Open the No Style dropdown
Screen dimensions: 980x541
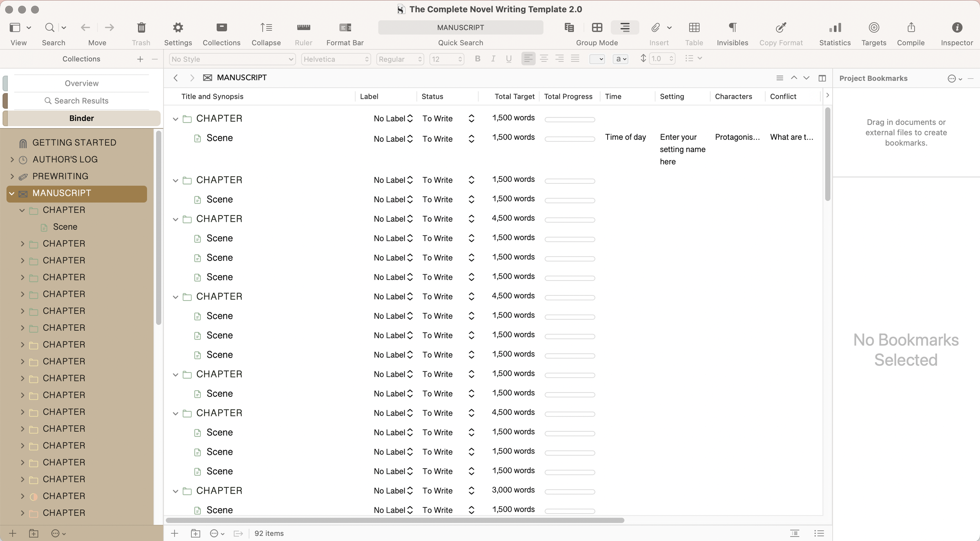click(232, 59)
